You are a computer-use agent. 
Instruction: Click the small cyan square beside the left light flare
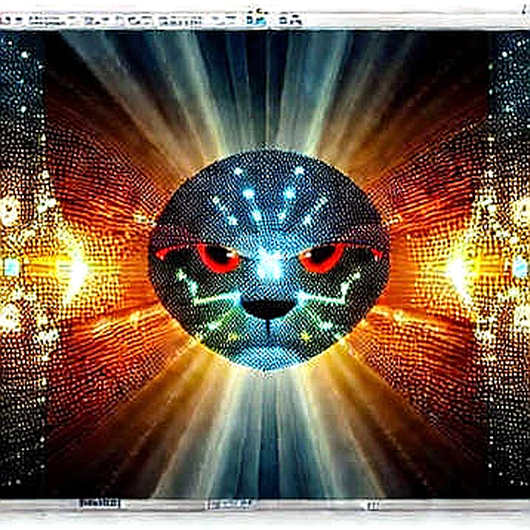coord(12,267)
